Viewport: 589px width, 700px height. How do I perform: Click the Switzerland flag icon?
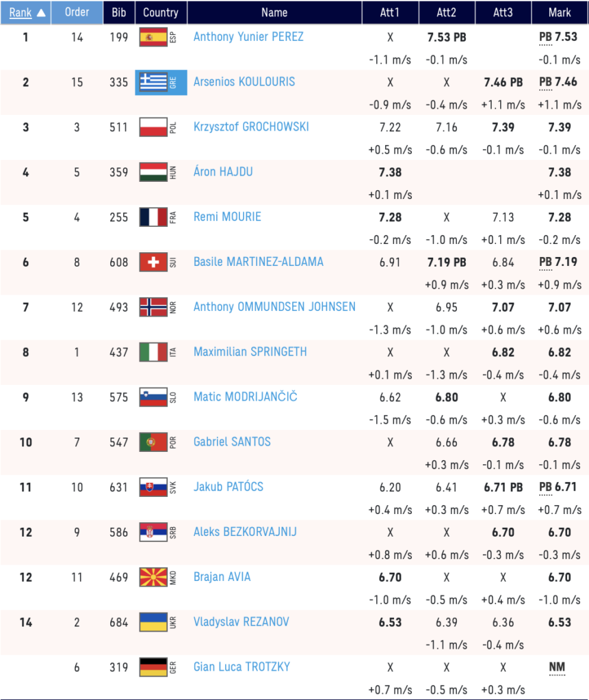click(x=153, y=262)
